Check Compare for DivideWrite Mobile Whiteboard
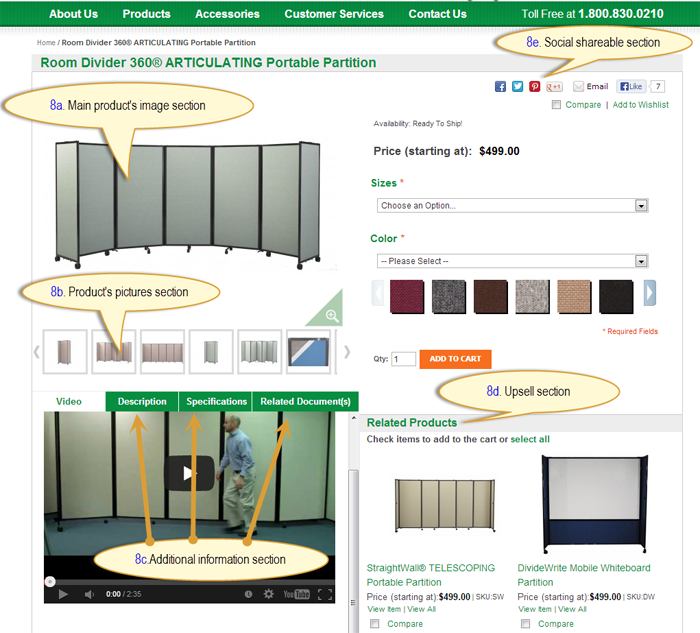Viewport: 700px width, 633px height. coord(525,624)
